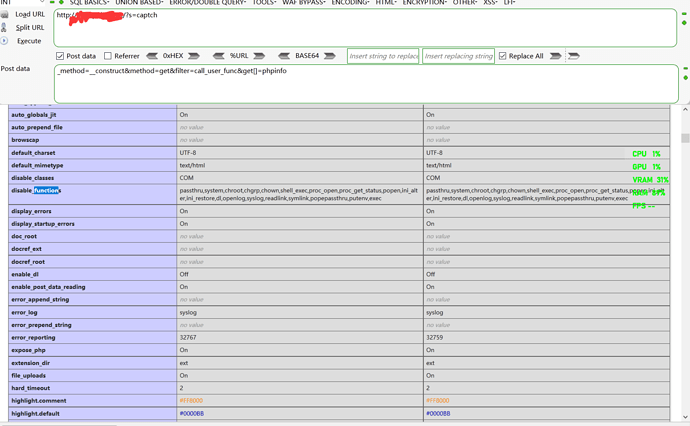Viewport: 690px width, 426px height.
Task: Click the right arrow after BASE64
Action: coord(330,56)
